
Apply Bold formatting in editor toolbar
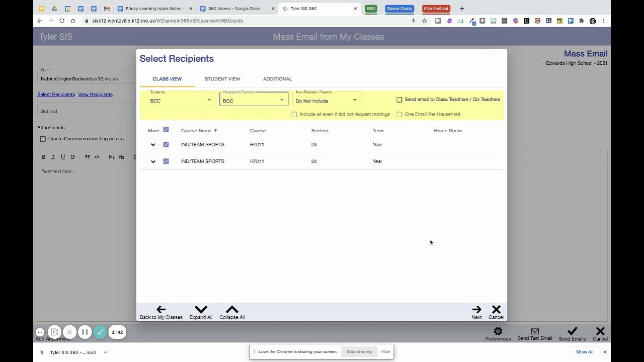(43, 157)
